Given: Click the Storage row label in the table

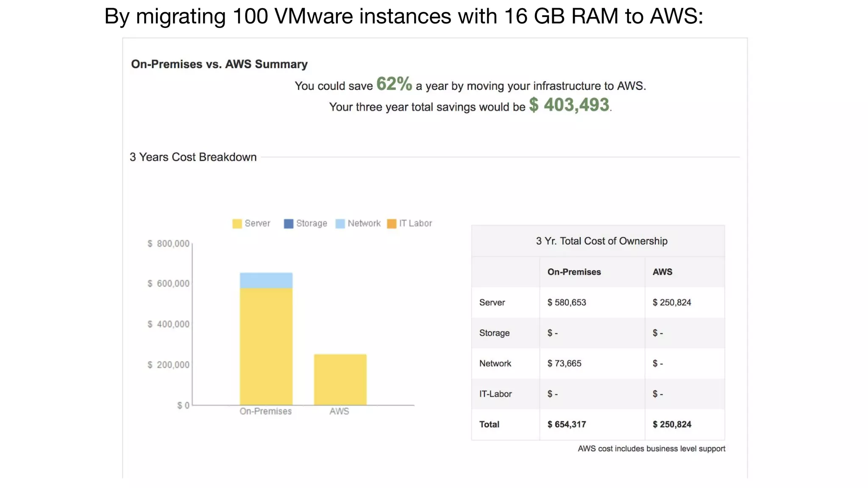Looking at the screenshot, I should (x=494, y=333).
